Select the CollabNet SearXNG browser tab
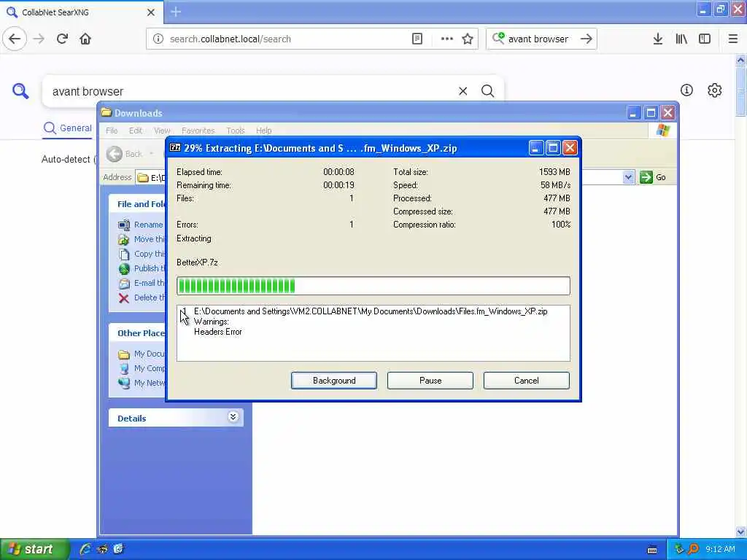 click(x=81, y=12)
